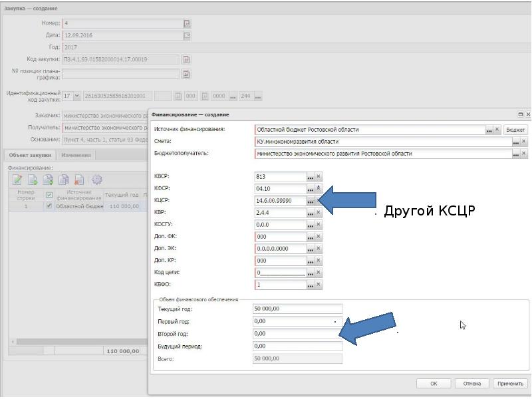Open the calendar icon next to Дата field
Image resolution: width=532 pixels, height=399 pixels.
coord(187,35)
